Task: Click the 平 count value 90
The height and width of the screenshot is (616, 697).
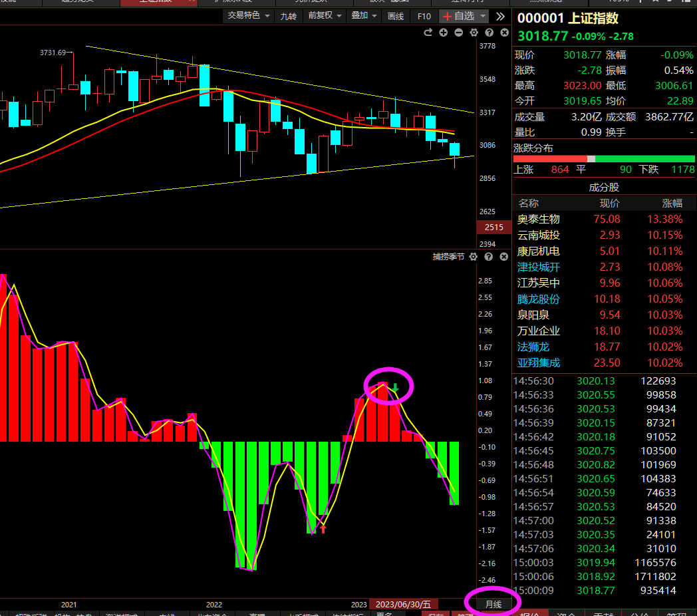Action: tap(626, 170)
